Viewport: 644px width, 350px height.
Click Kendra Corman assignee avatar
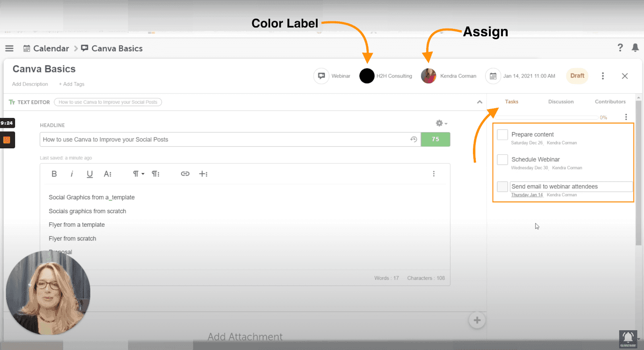click(x=429, y=76)
